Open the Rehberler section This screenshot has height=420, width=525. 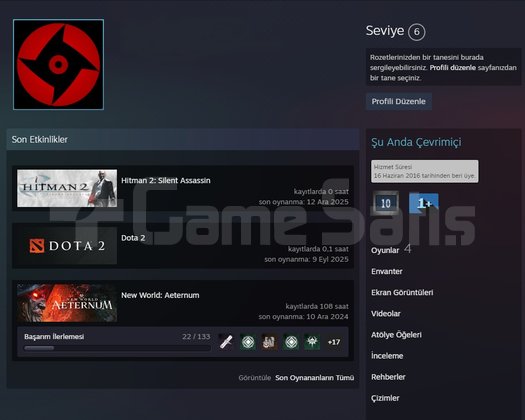(x=388, y=377)
